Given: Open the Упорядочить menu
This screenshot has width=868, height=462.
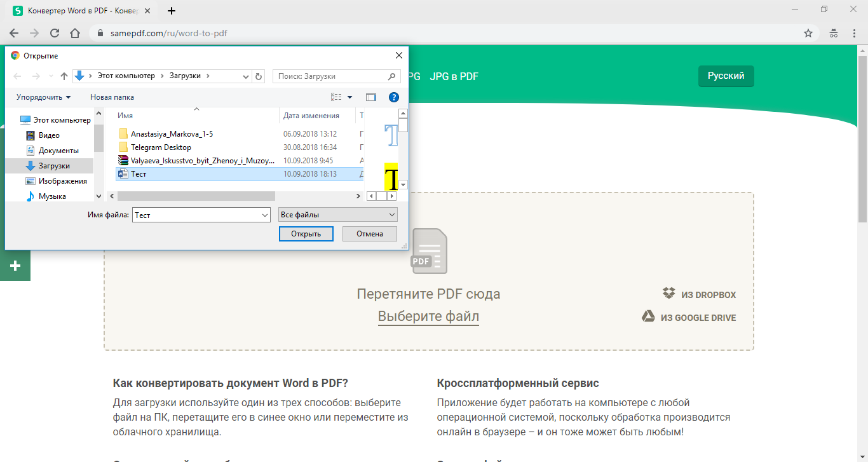Looking at the screenshot, I should pyautogui.click(x=44, y=97).
